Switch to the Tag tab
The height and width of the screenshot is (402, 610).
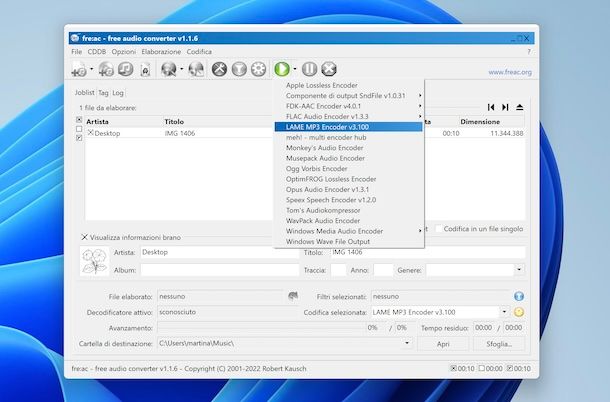tap(103, 93)
